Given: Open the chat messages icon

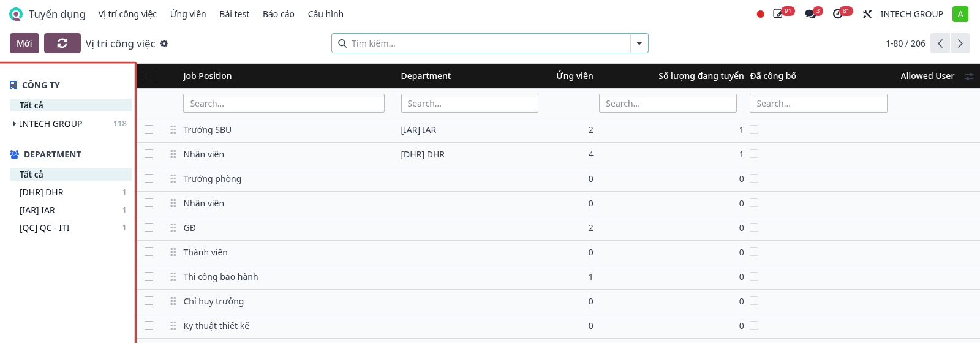Looking at the screenshot, I should pyautogui.click(x=810, y=14).
